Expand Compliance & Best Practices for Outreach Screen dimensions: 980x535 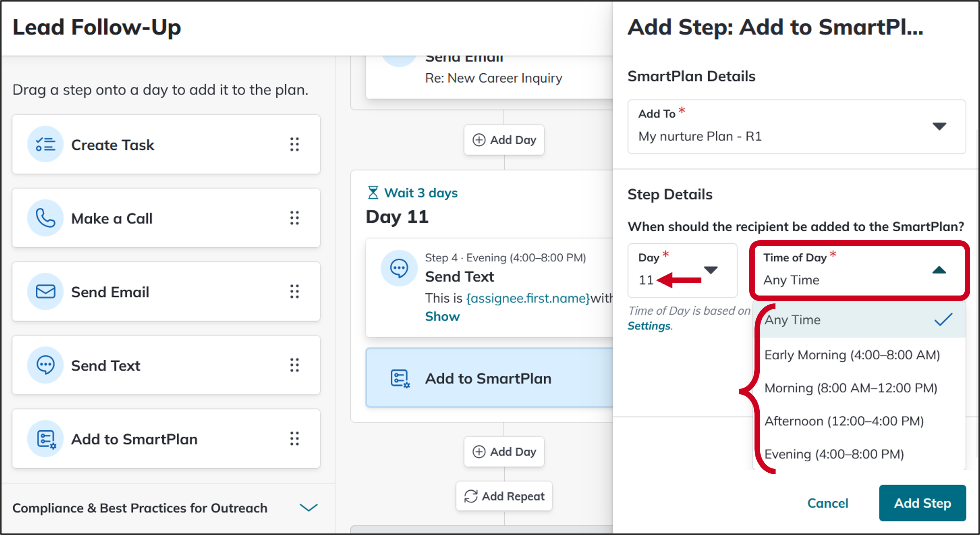pos(309,508)
